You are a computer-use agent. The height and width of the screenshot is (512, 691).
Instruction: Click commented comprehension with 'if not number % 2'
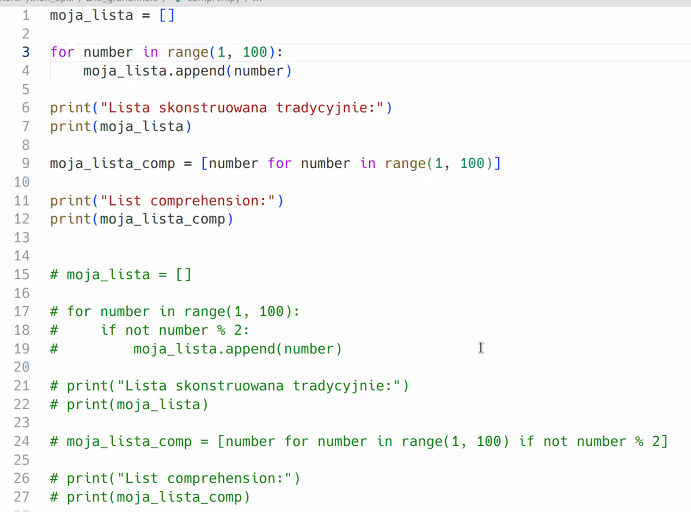click(x=359, y=441)
